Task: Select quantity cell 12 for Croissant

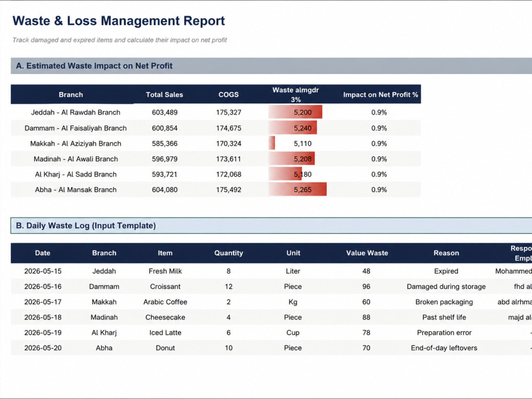Action: coord(229,286)
